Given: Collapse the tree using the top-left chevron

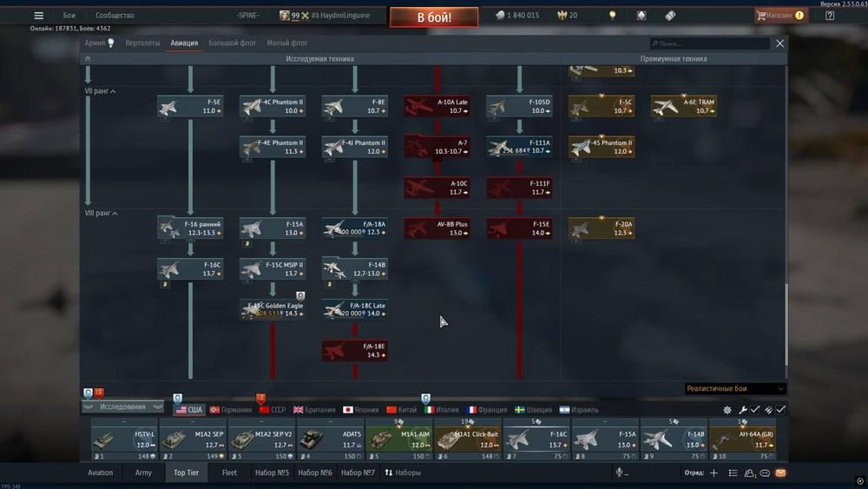Looking at the screenshot, I should [88, 59].
